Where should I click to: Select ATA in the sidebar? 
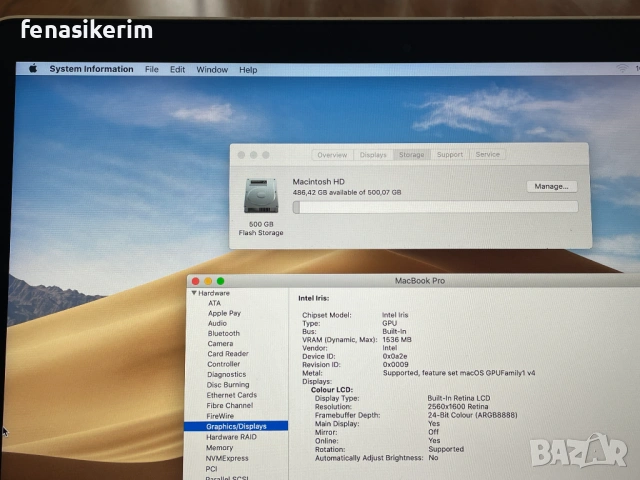pos(214,303)
